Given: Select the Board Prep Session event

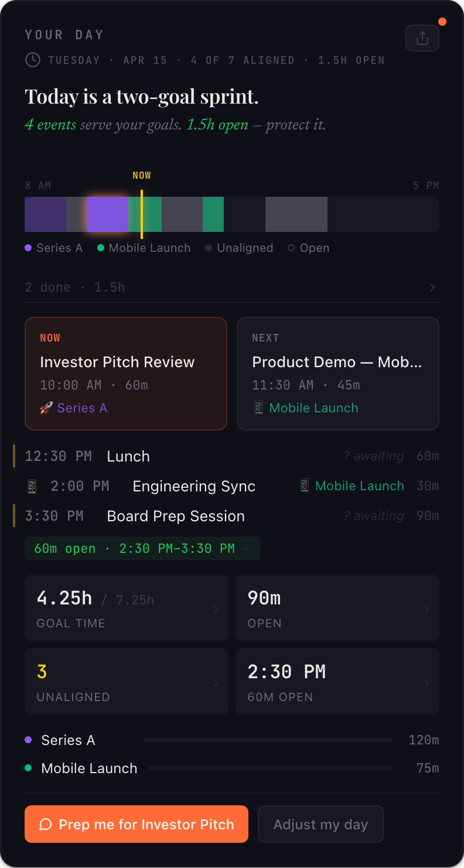Looking at the screenshot, I should [176, 516].
